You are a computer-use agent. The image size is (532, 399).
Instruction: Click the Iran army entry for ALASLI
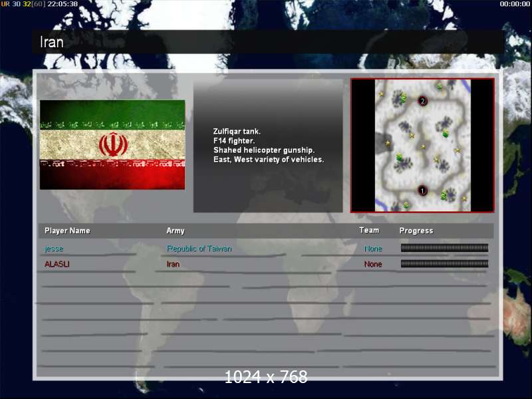(173, 264)
